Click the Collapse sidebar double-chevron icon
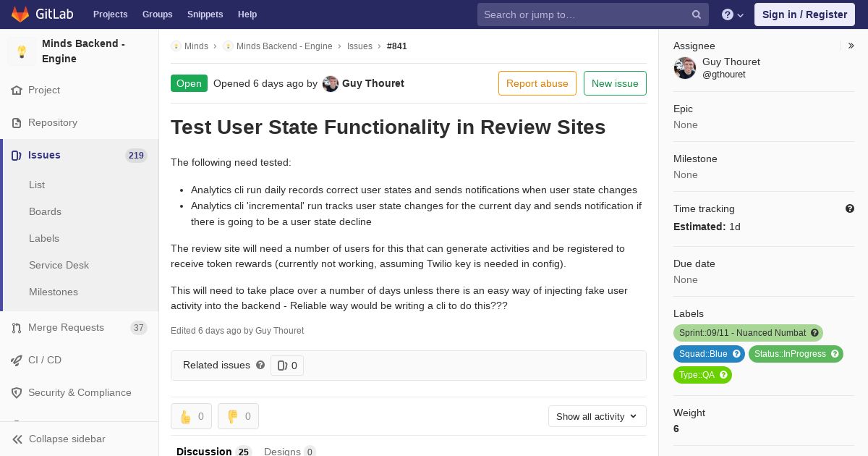Viewport: 868px width, 456px height. click(x=17, y=439)
